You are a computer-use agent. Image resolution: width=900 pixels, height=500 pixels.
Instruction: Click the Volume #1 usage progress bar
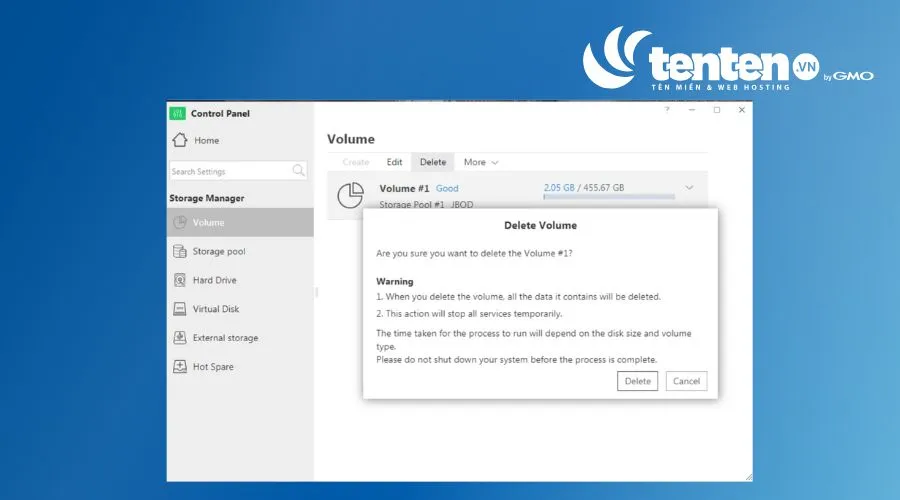tap(609, 197)
